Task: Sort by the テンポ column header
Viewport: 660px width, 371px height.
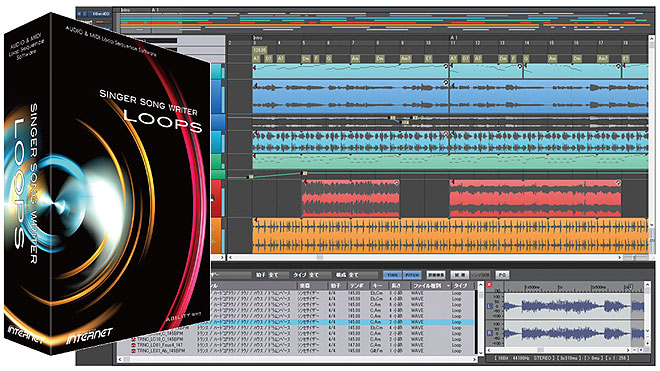Action: [357, 286]
